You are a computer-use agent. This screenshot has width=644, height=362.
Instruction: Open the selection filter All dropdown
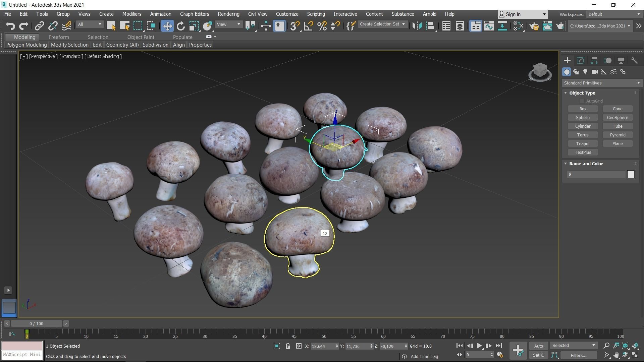point(90,24)
